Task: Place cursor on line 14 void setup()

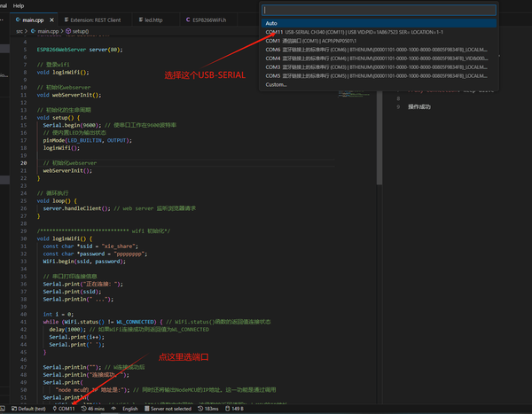Action: tap(59, 118)
